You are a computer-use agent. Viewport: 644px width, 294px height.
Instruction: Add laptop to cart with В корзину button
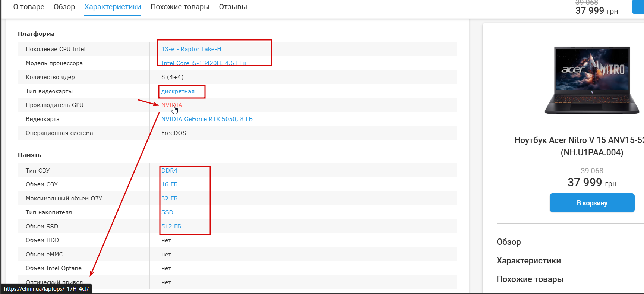coord(592,203)
